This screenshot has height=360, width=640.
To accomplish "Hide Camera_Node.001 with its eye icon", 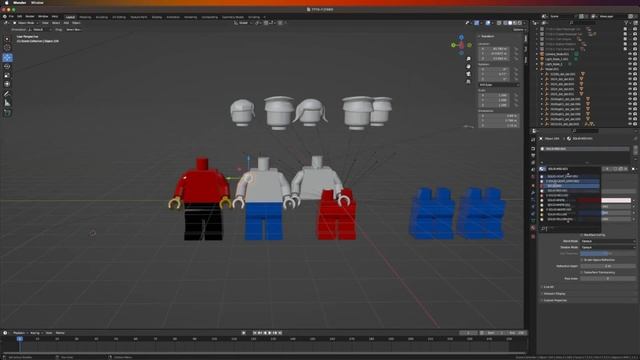I will pos(630,54).
